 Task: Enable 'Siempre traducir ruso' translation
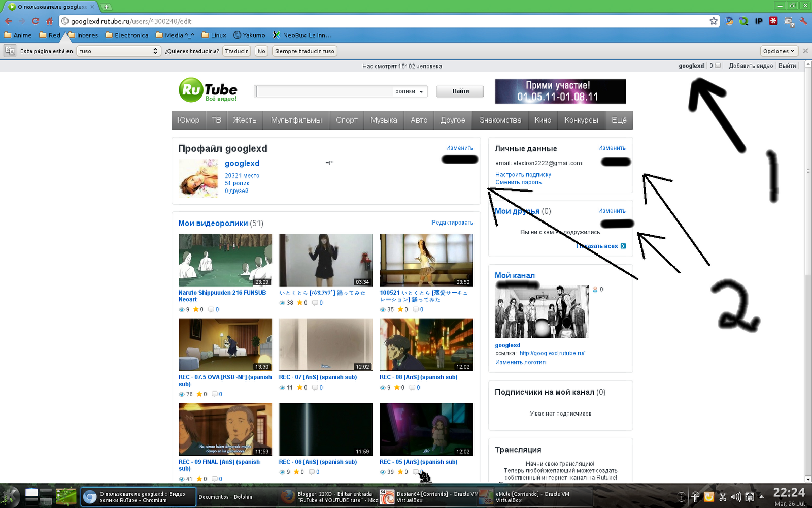tap(304, 51)
